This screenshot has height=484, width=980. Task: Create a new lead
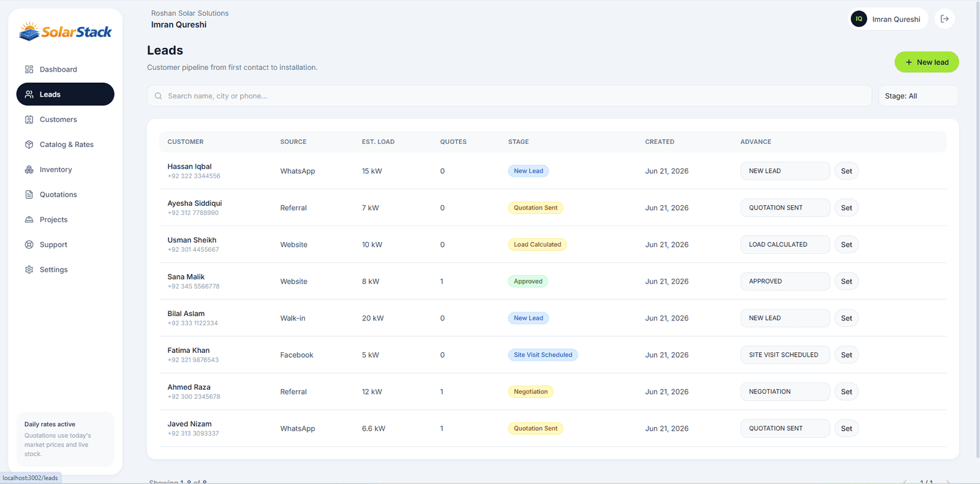pyautogui.click(x=927, y=62)
